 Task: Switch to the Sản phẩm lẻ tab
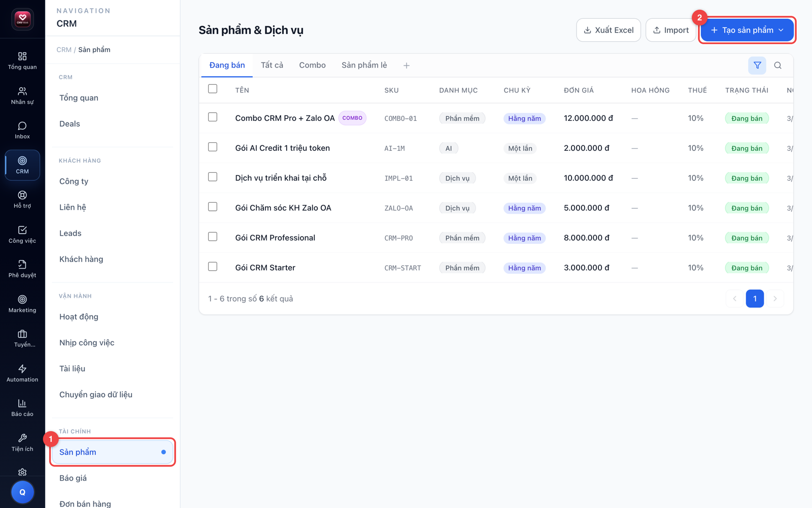(x=364, y=65)
